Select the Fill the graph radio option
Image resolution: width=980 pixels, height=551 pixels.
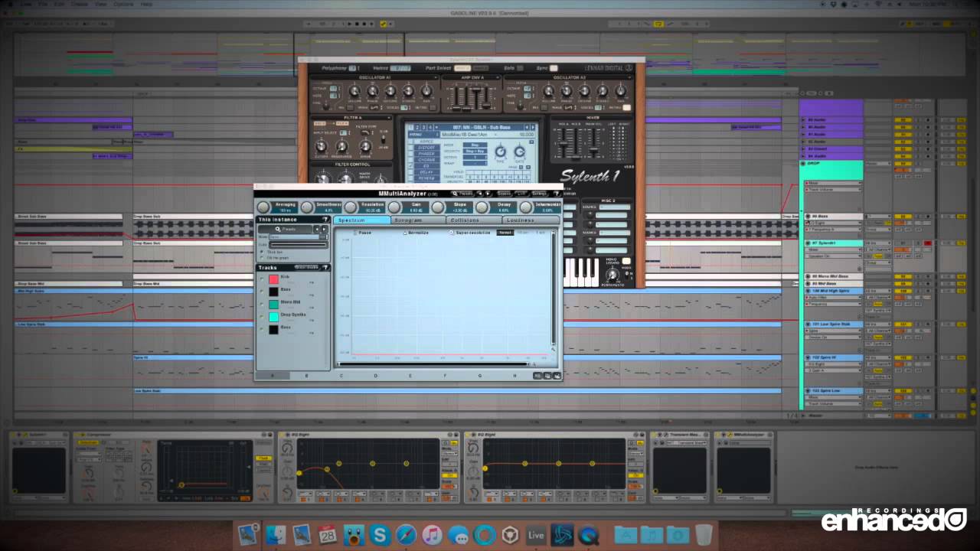[x=262, y=258]
